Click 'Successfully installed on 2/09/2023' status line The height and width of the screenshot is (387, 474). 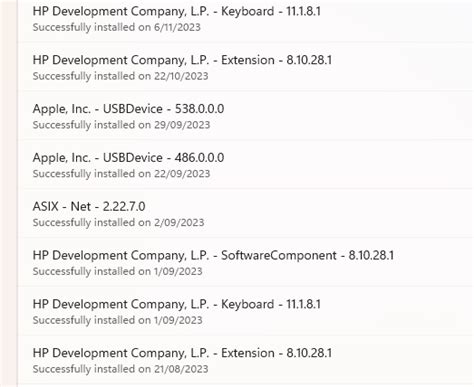coord(118,222)
